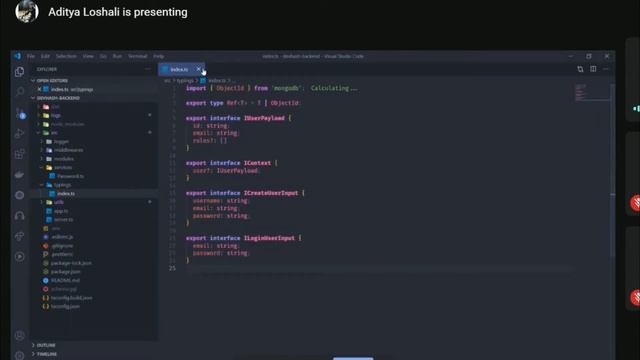The width and height of the screenshot is (640, 360).
Task: Open the Run menu
Action: coord(118,56)
